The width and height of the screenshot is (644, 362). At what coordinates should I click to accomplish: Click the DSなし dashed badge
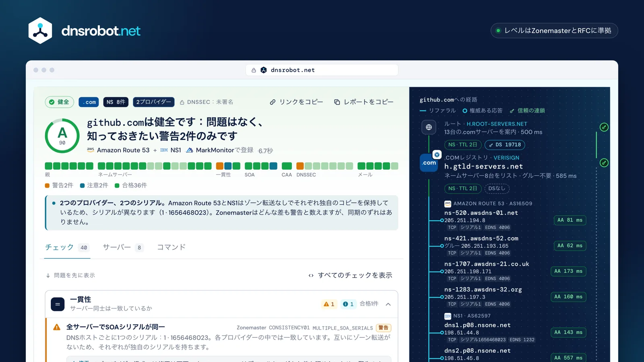click(x=497, y=188)
